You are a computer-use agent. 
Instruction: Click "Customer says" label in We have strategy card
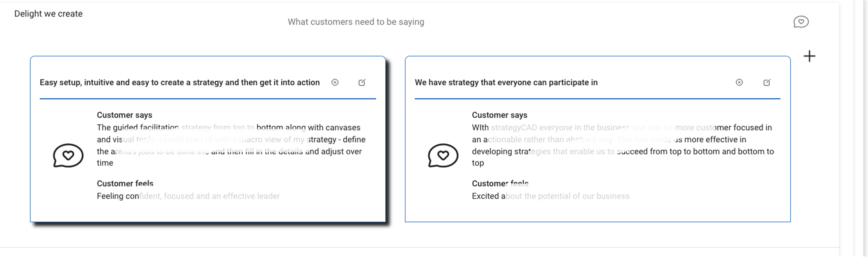pyautogui.click(x=499, y=115)
